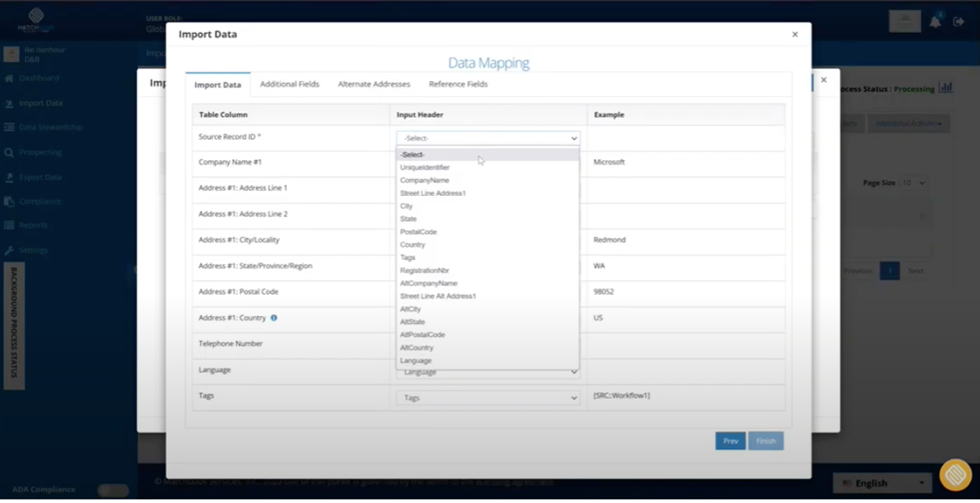
Task: Open the Language input header dropdown
Action: pyautogui.click(x=488, y=374)
